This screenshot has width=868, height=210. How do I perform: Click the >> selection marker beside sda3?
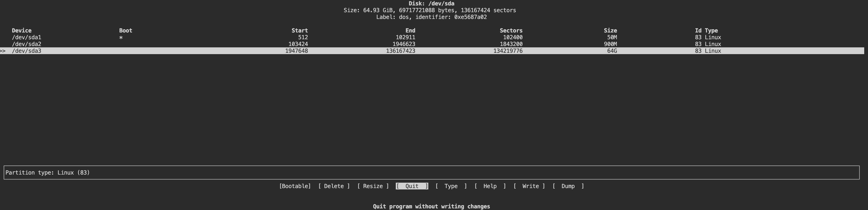pos(3,51)
